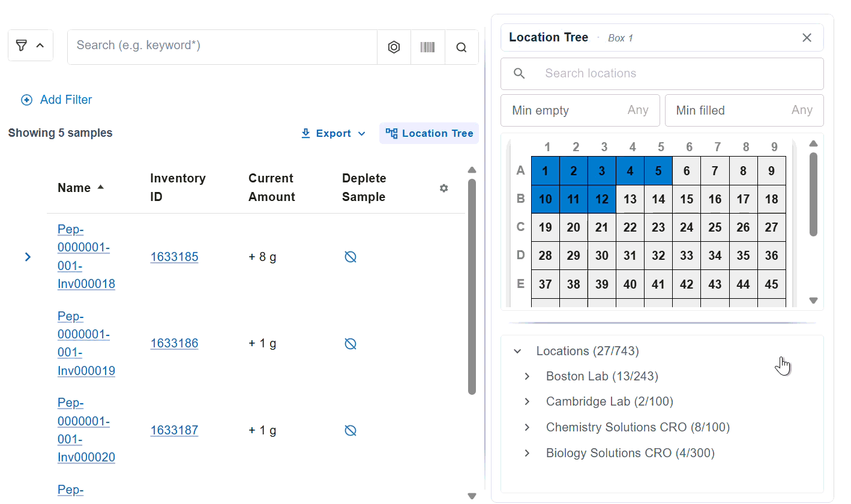Image resolution: width=851 pixels, height=504 pixels.
Task: Expand the Boston Lab node
Action: [x=527, y=376]
